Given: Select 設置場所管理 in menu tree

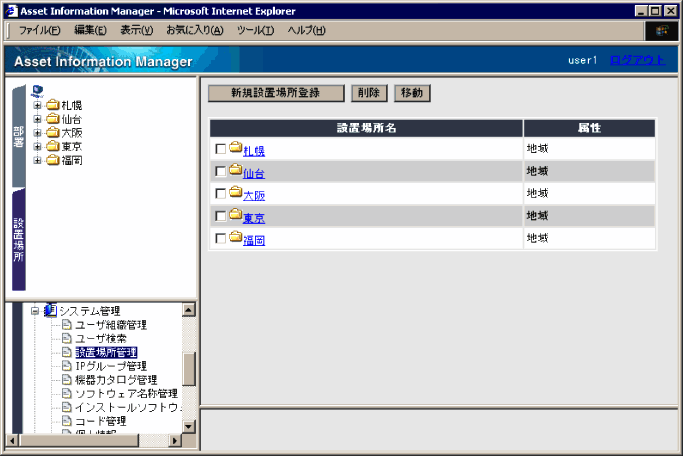Looking at the screenshot, I should pos(106,352).
